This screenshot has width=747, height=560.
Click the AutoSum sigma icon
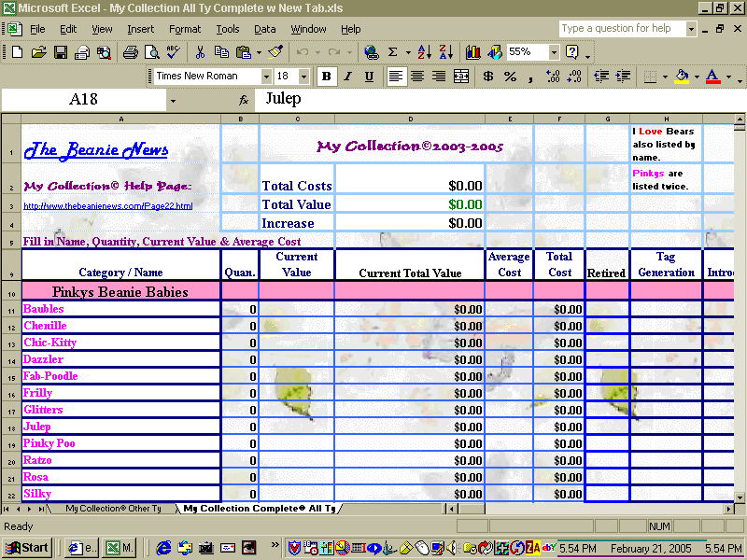[x=393, y=52]
